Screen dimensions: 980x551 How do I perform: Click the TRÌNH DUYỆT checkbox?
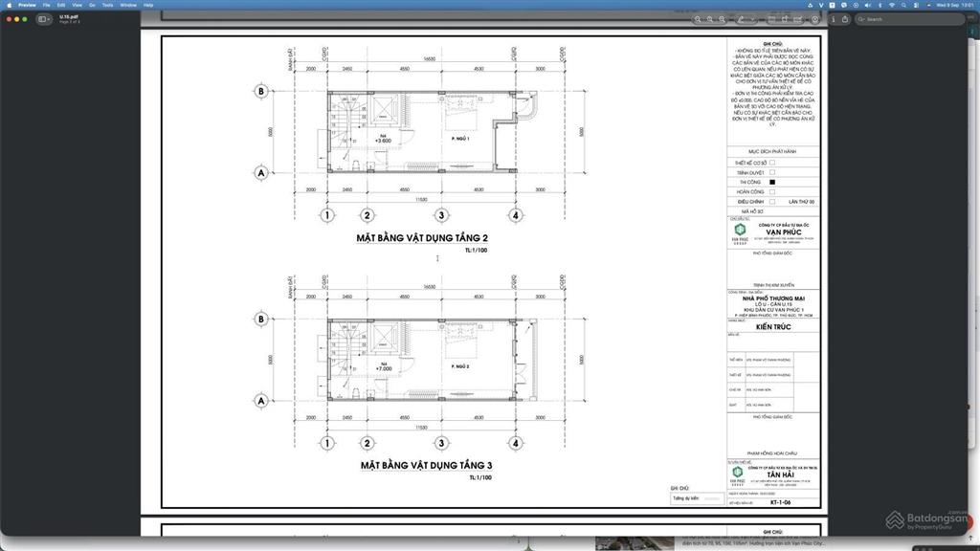772,172
